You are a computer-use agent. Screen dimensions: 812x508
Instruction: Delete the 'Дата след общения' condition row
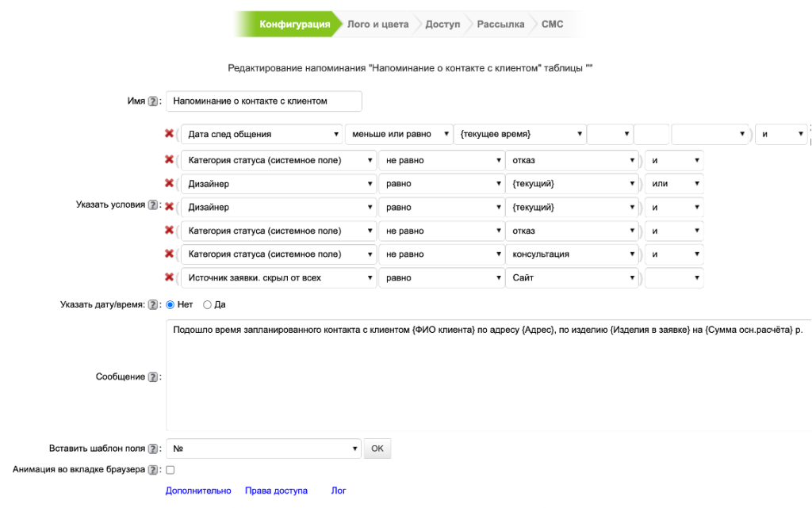click(x=169, y=134)
